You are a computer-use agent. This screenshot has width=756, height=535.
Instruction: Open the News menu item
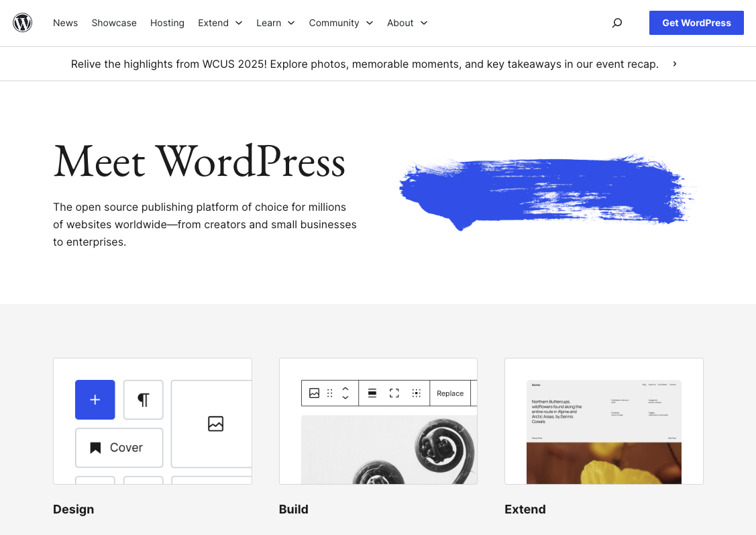coord(65,22)
